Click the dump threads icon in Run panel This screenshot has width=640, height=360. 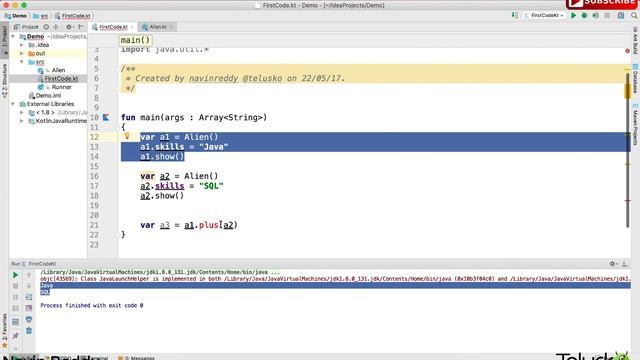16,308
